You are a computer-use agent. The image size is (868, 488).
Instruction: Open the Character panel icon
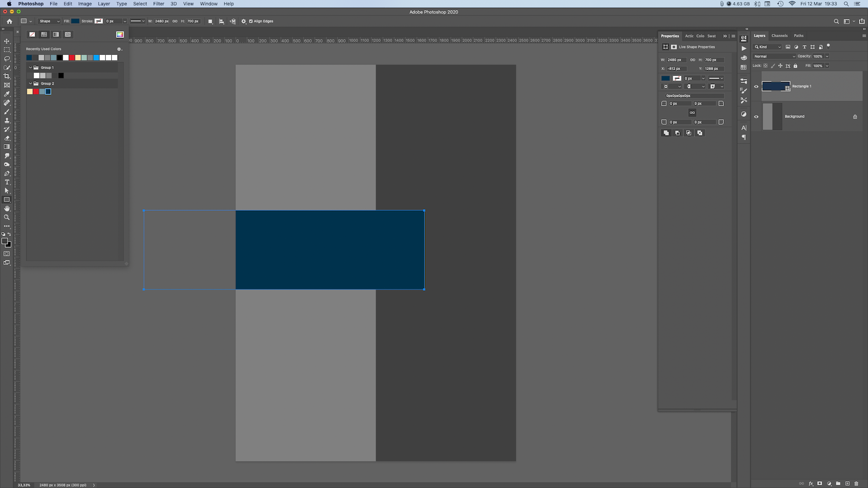tap(744, 128)
